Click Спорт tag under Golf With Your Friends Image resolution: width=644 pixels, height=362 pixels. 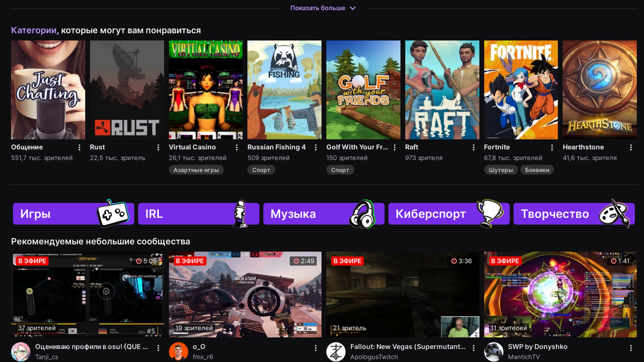(x=340, y=170)
